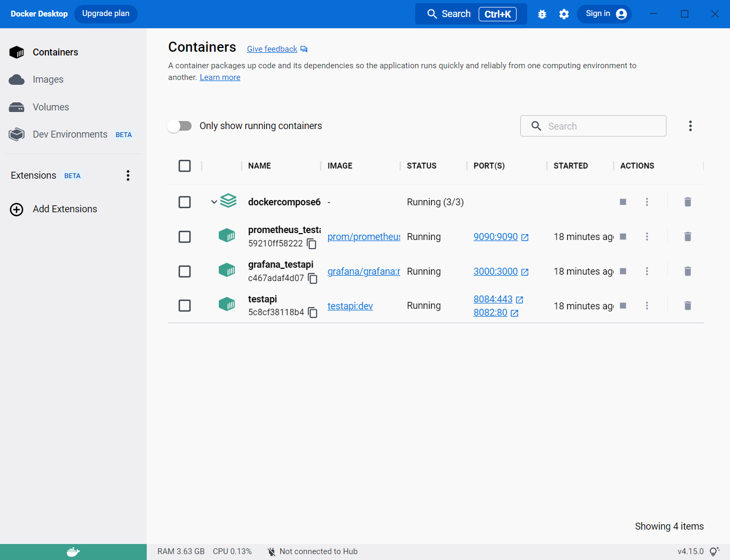Viewport: 730px width, 560px height.
Task: Open Extensions options three-dot menu
Action: [128, 175]
